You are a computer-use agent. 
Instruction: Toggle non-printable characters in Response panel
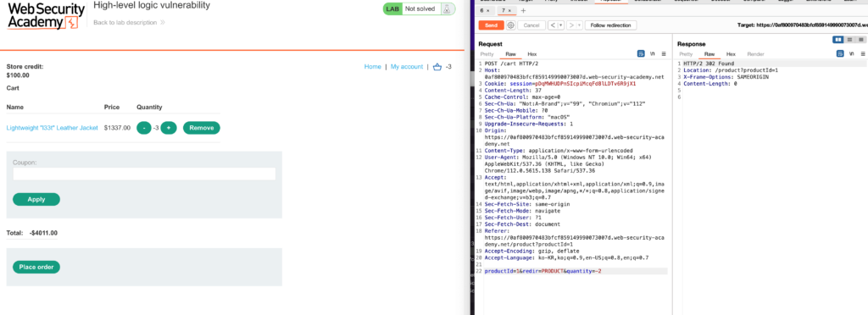click(x=851, y=54)
